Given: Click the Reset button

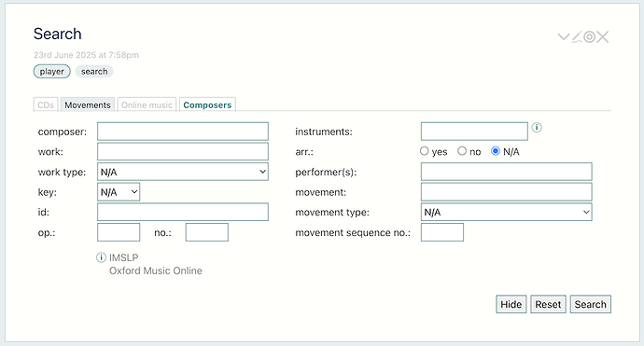Looking at the screenshot, I should pyautogui.click(x=548, y=304).
